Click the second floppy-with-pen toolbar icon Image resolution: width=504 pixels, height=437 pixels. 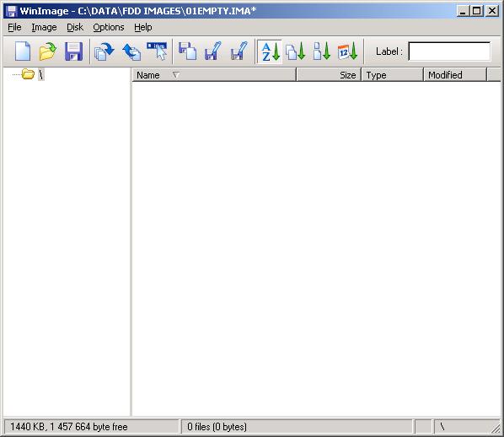(x=239, y=51)
